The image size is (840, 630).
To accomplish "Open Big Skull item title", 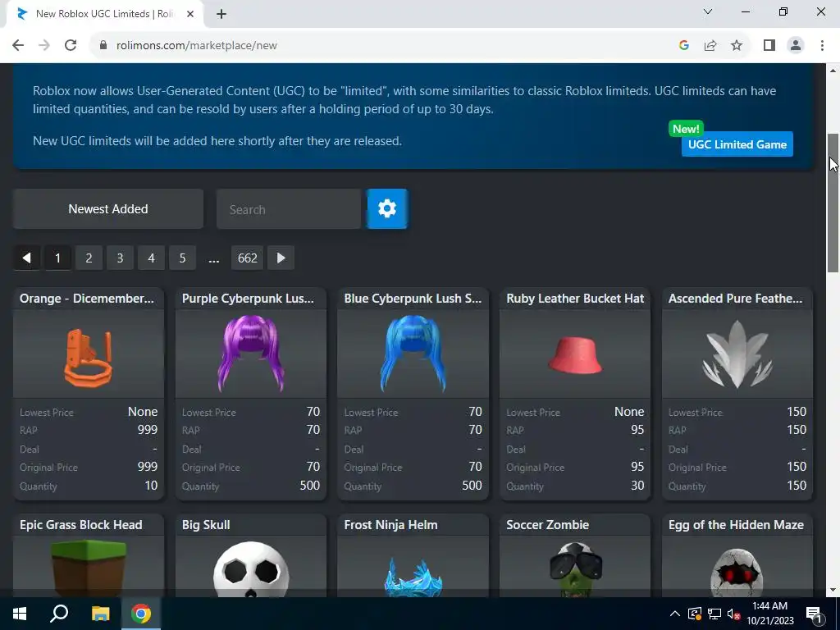I will [x=206, y=525].
